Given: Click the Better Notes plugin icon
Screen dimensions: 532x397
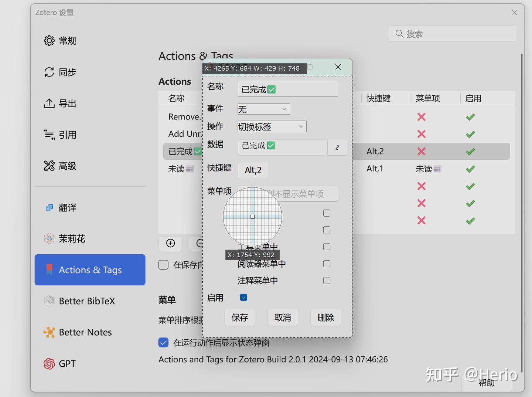Looking at the screenshot, I should coord(49,332).
